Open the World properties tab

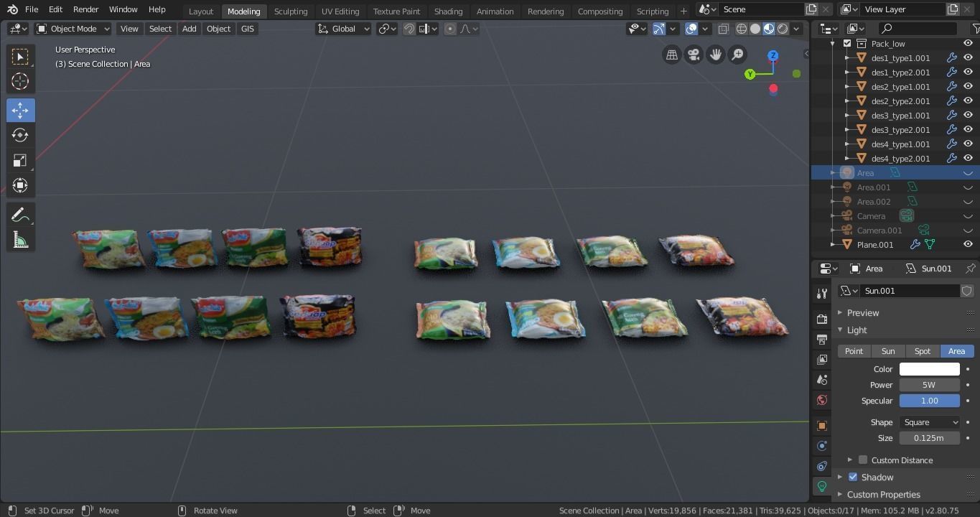(x=822, y=400)
